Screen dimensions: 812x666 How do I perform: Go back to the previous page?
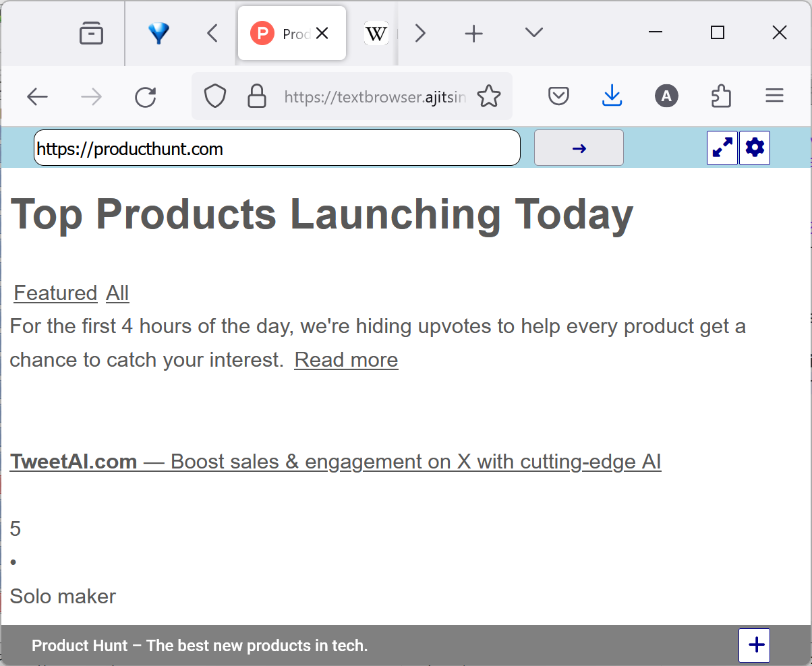(x=37, y=97)
